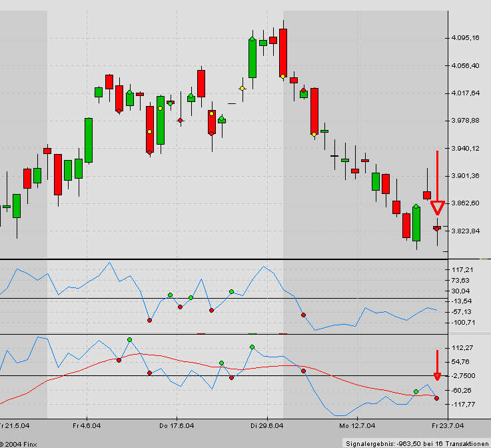Click yellow dot on the doji before tall green candle

tap(243, 88)
